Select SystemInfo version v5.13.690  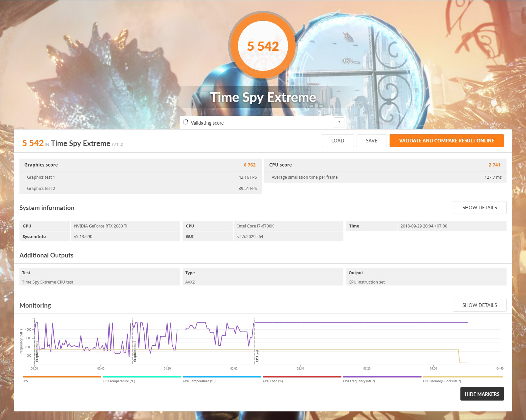[83, 236]
